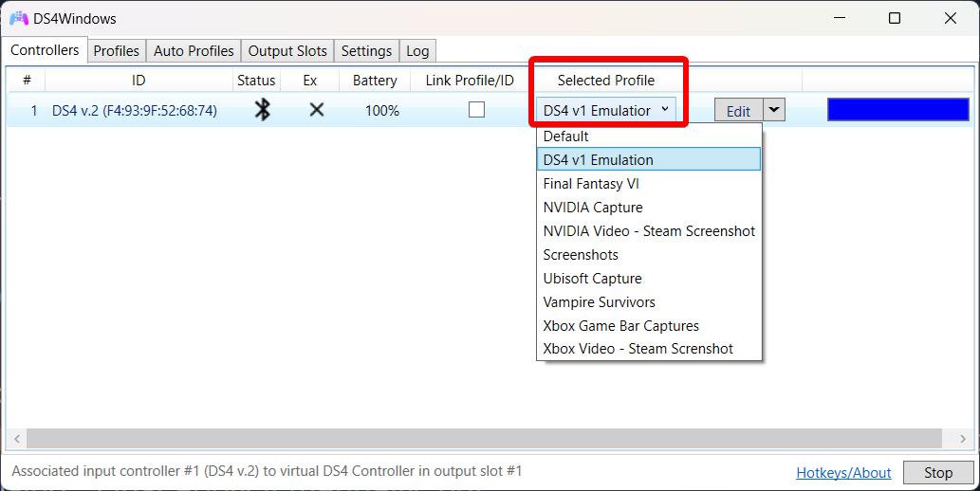Select DS4 v1 Emulation in dropdown list
The height and width of the screenshot is (491, 980).
649,159
